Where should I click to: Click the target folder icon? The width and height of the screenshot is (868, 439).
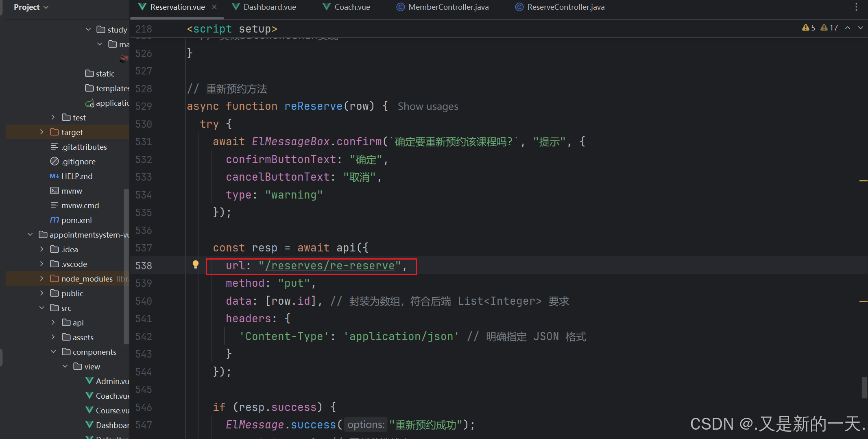tap(55, 132)
